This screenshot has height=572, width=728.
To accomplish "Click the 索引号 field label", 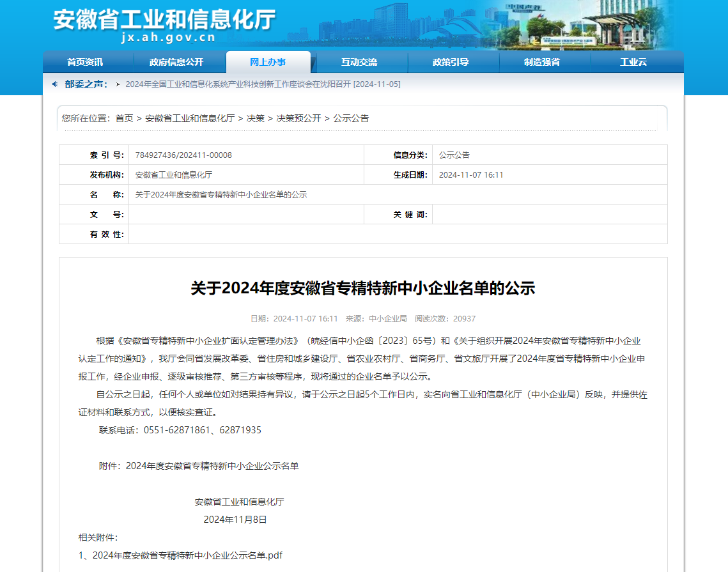I will point(107,155).
